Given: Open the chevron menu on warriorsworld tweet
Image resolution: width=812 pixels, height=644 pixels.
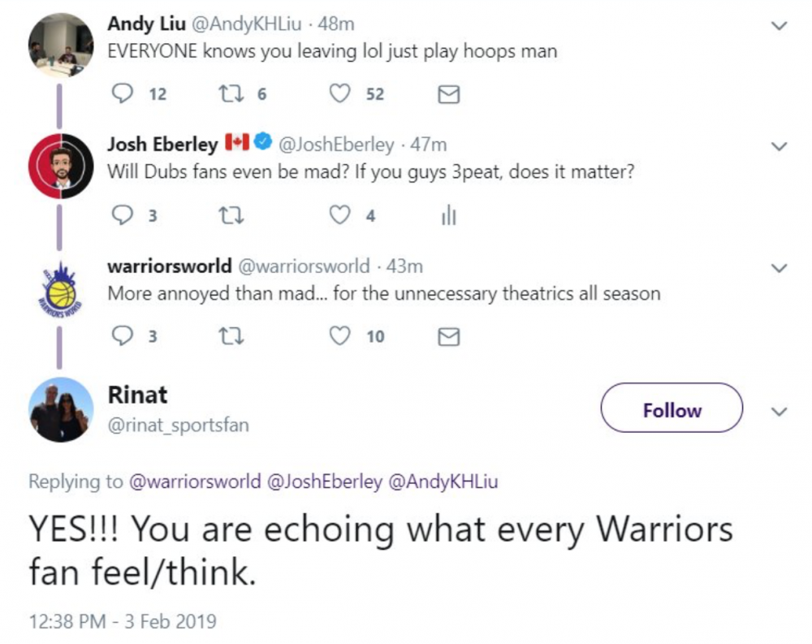Looking at the screenshot, I should [779, 268].
